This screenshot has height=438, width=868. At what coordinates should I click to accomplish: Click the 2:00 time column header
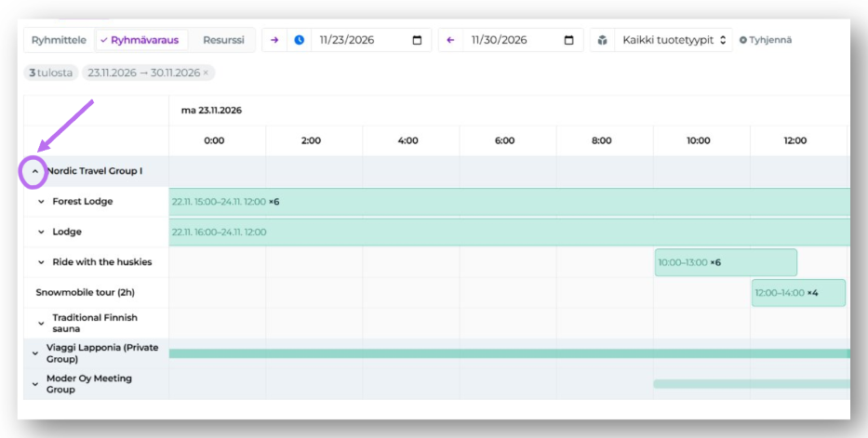click(x=311, y=140)
